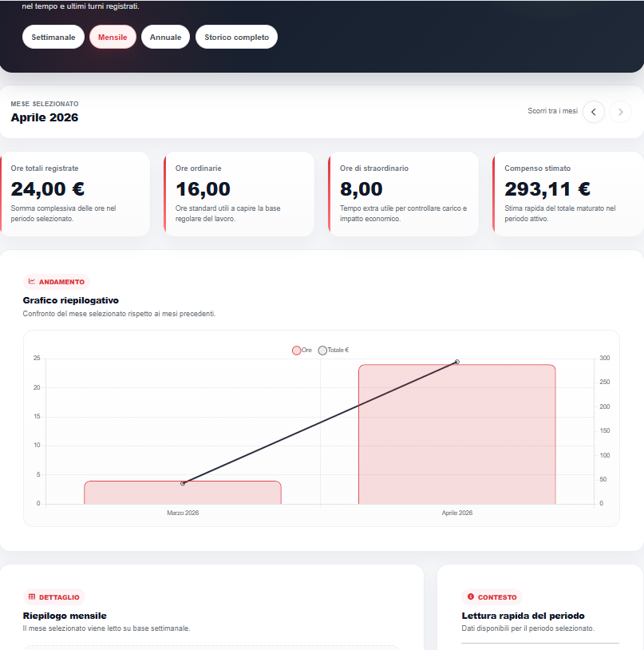
Task: Click the 'Ore totali registrate' summary card
Action: (x=76, y=194)
